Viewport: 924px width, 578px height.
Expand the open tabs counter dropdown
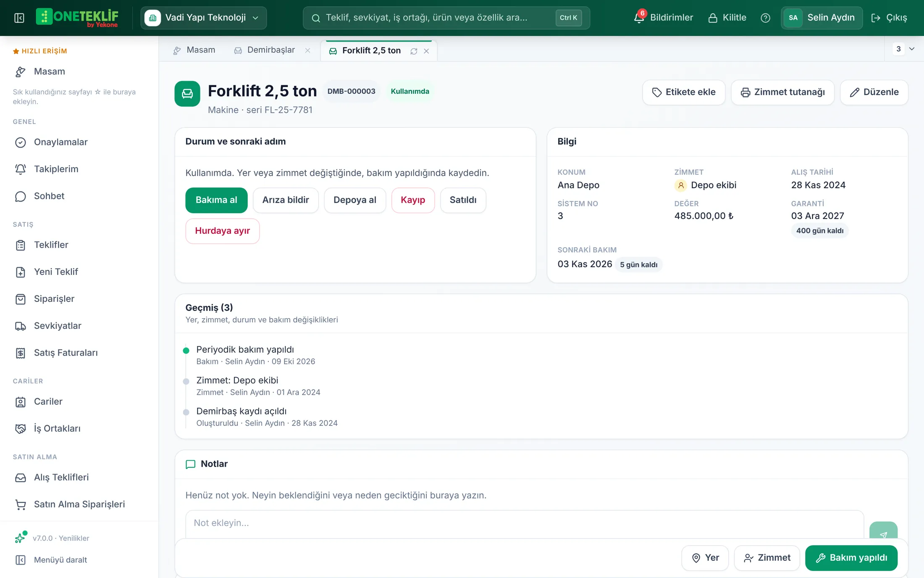904,49
